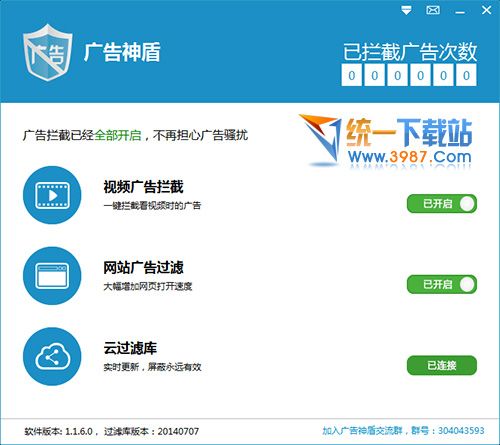Open the feedback envelope icon
The width and height of the screenshot is (500, 445).
433,10
